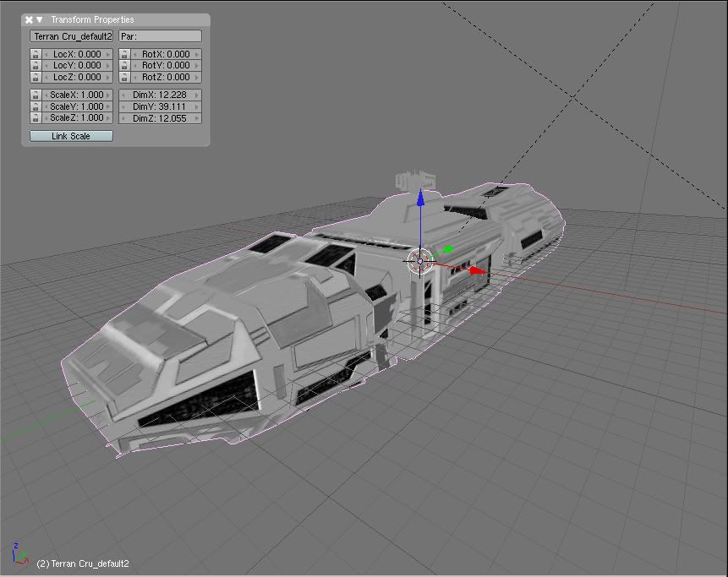Image resolution: width=728 pixels, height=577 pixels.
Task: Toggle the RotY lock icon
Action: (124, 65)
